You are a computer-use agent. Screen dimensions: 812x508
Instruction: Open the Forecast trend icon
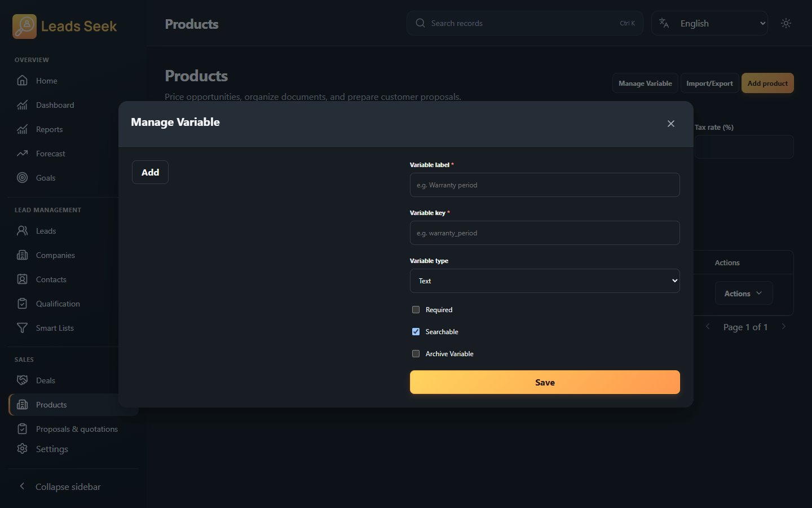(x=22, y=154)
